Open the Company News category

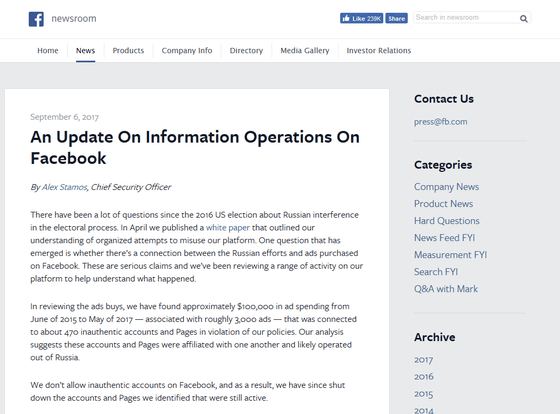446,187
